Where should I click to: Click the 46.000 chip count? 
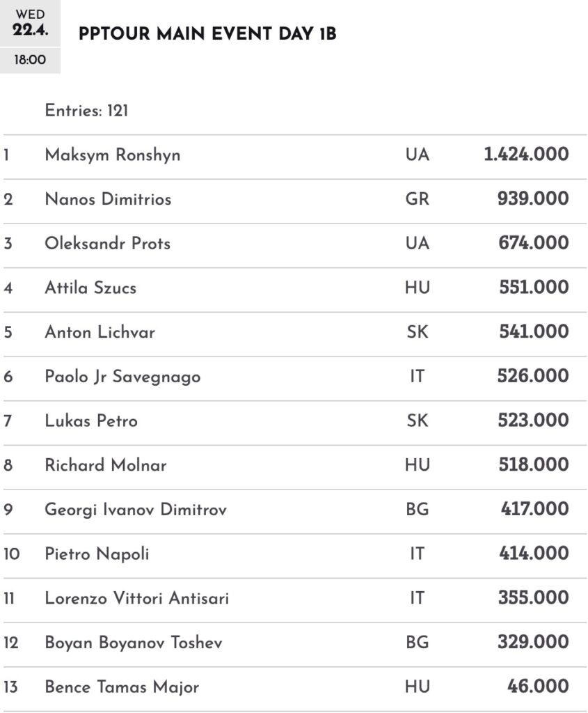538,687
